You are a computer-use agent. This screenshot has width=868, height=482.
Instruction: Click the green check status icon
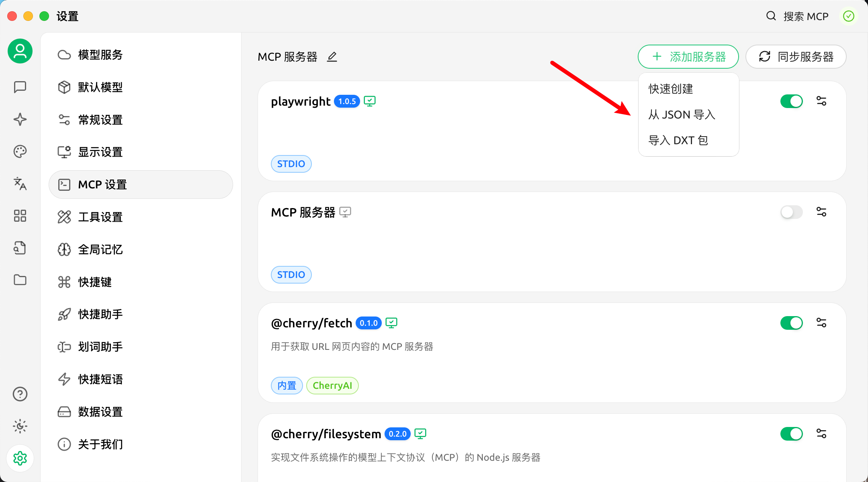point(849,16)
